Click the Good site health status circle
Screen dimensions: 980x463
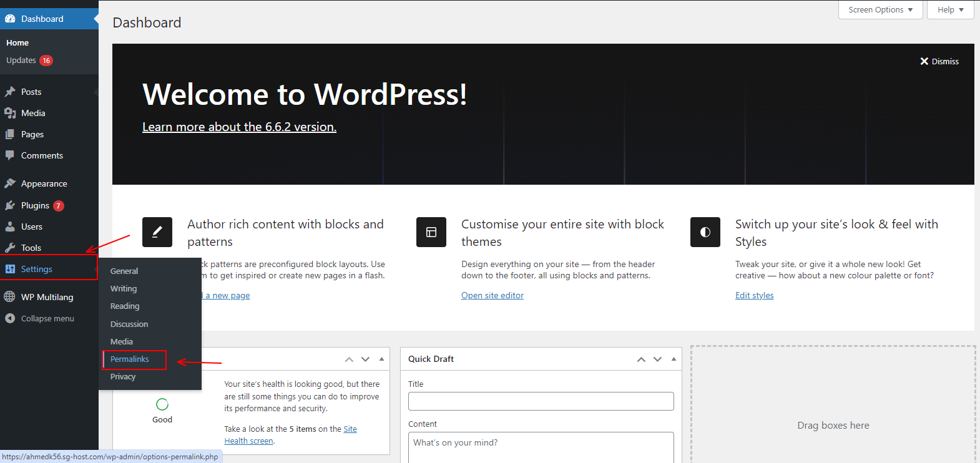[x=162, y=404]
